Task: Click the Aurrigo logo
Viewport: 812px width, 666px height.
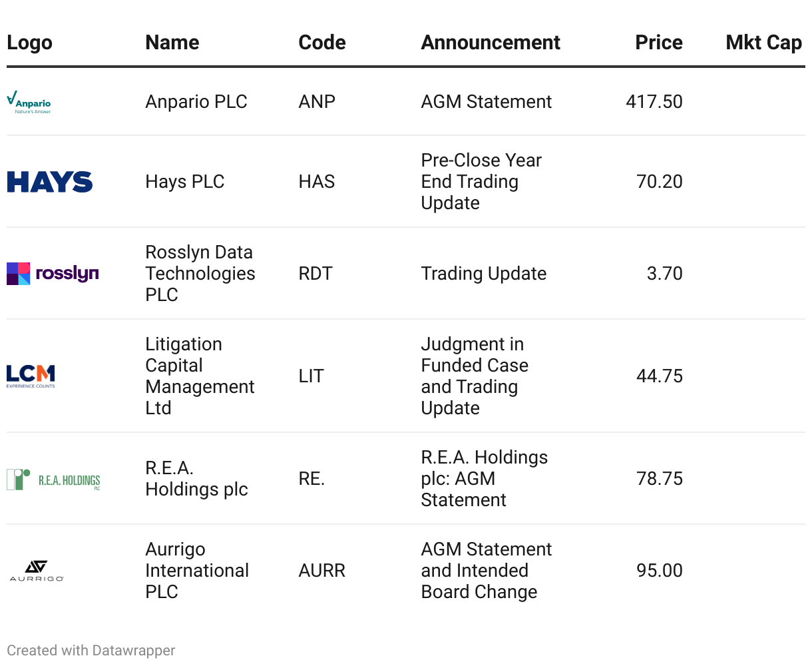Action: pos(37,571)
